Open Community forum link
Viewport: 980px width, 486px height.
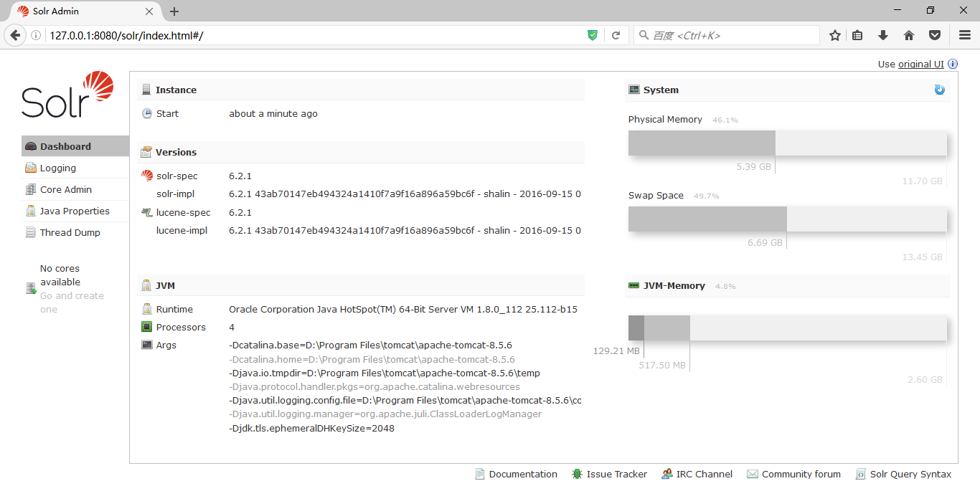(x=801, y=474)
